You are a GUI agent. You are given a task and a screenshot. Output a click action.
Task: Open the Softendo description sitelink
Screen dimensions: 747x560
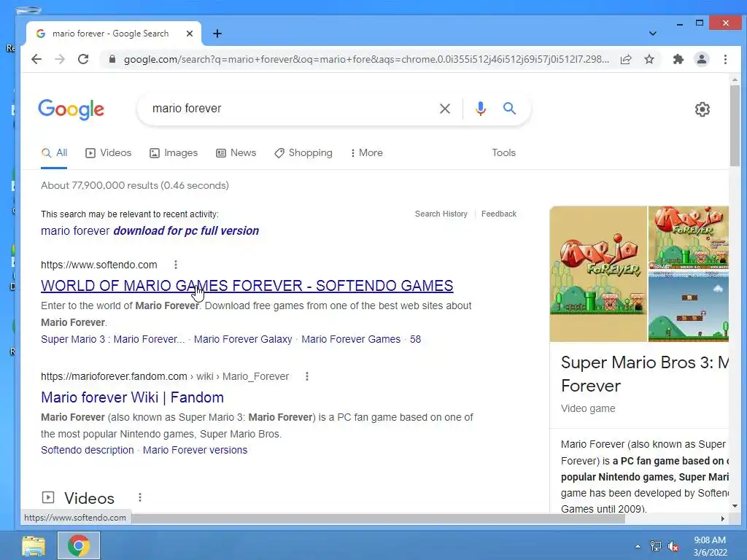88,450
